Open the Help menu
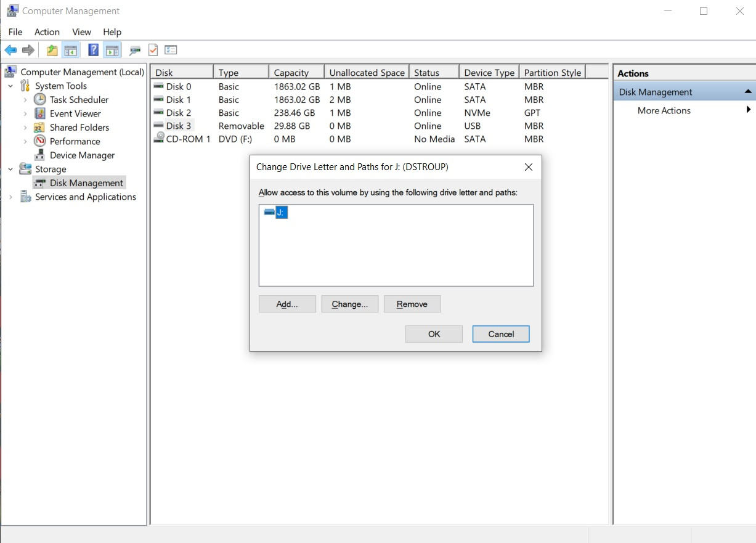756x543 pixels. [x=112, y=32]
